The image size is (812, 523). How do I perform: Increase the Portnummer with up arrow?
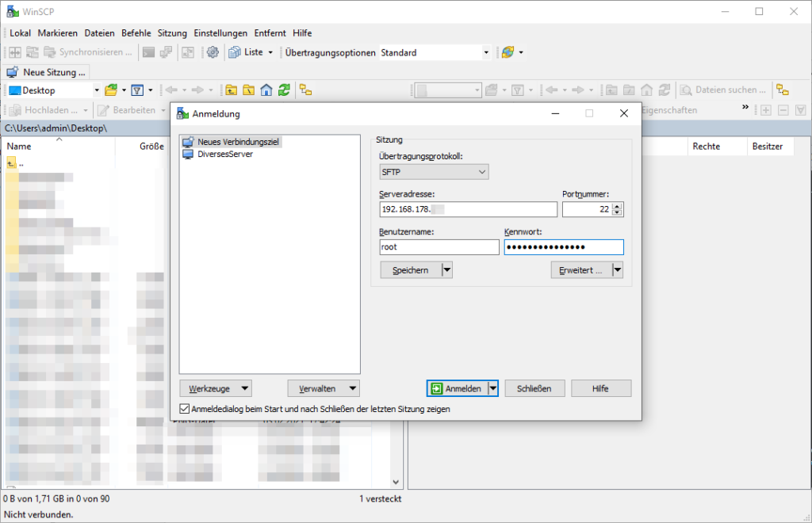click(618, 206)
